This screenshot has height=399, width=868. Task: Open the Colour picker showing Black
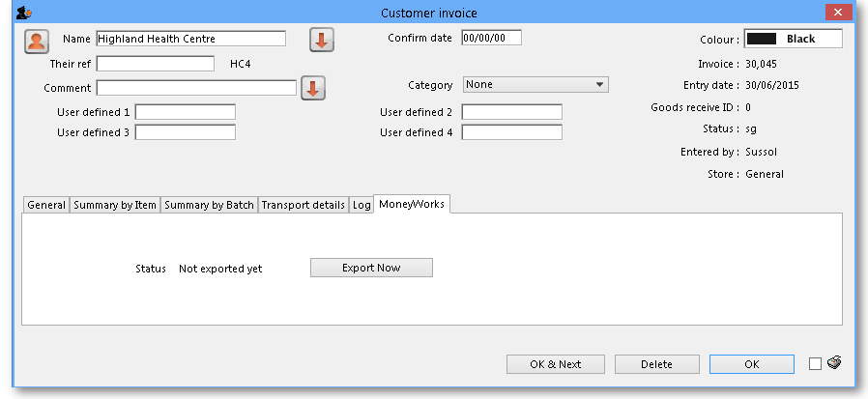click(x=794, y=39)
